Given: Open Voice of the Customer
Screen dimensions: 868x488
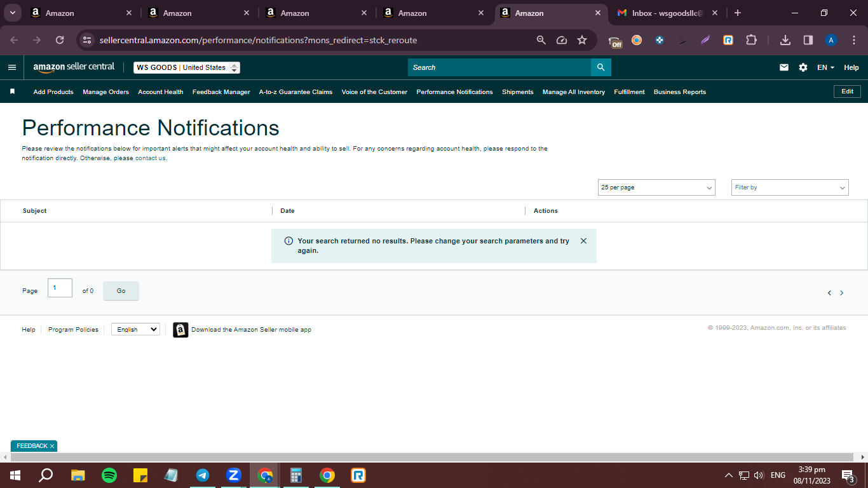Looking at the screenshot, I should point(374,92).
